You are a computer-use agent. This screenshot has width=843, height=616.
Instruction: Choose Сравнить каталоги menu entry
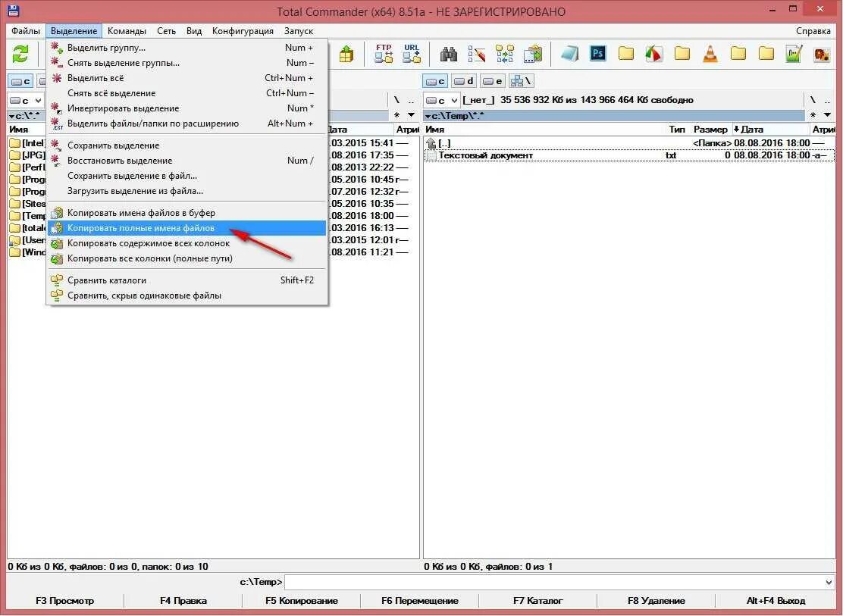187,280
